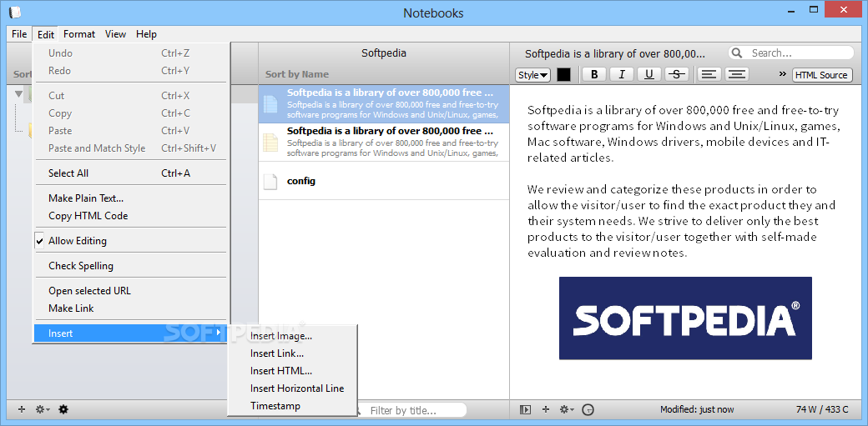This screenshot has height=426, width=868.
Task: Add new item with left panel plus icon
Action: (23, 409)
